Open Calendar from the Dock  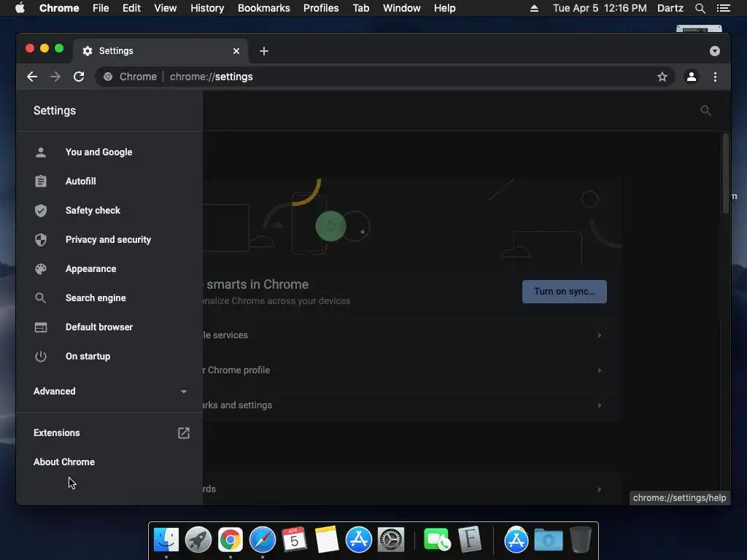click(295, 540)
